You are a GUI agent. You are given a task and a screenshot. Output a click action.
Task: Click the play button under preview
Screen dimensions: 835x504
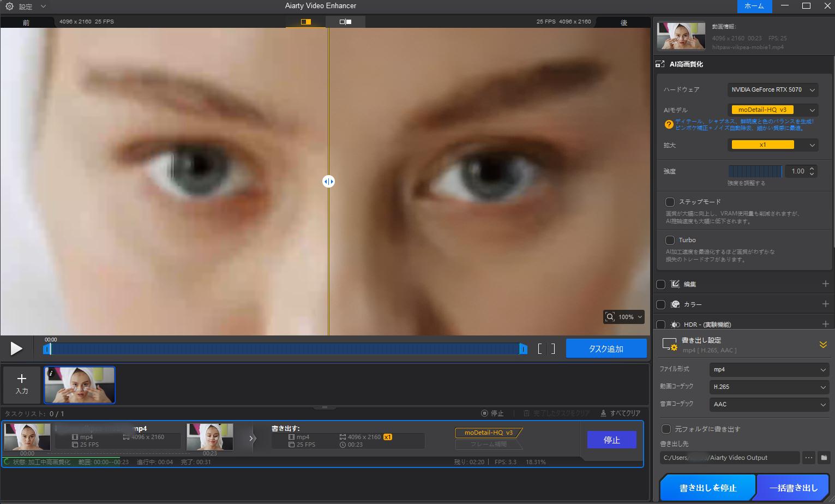[x=16, y=349]
